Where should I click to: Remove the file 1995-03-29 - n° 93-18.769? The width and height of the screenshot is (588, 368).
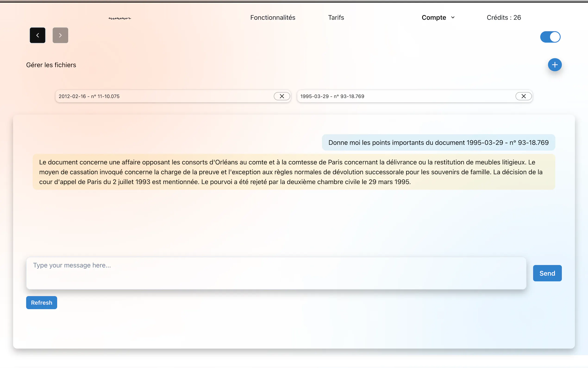[x=523, y=96]
